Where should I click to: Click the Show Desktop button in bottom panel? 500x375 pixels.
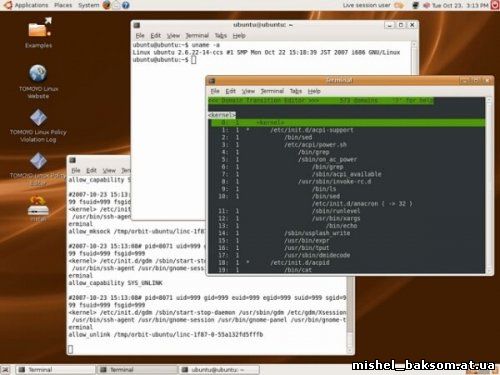5,369
